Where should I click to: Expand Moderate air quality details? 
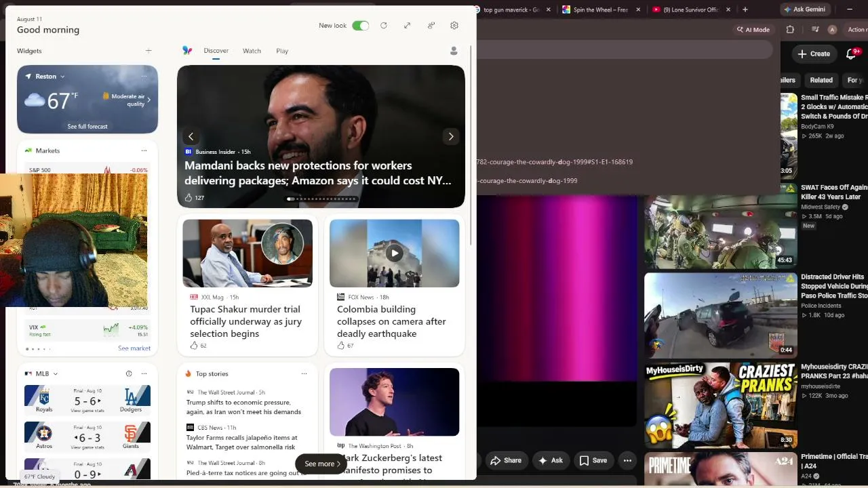click(127, 100)
